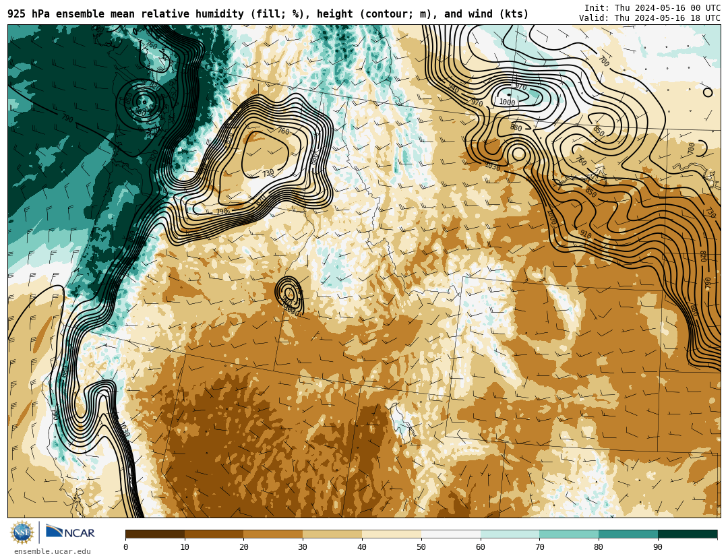Click the colorbar tick label 60
728x560 pixels.
[x=481, y=547]
